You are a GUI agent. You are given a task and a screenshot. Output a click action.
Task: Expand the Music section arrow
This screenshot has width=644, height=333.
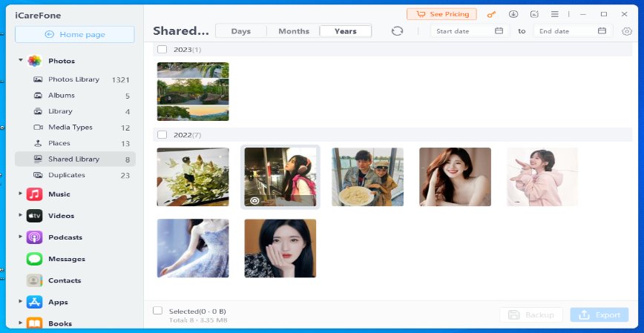[21, 194]
